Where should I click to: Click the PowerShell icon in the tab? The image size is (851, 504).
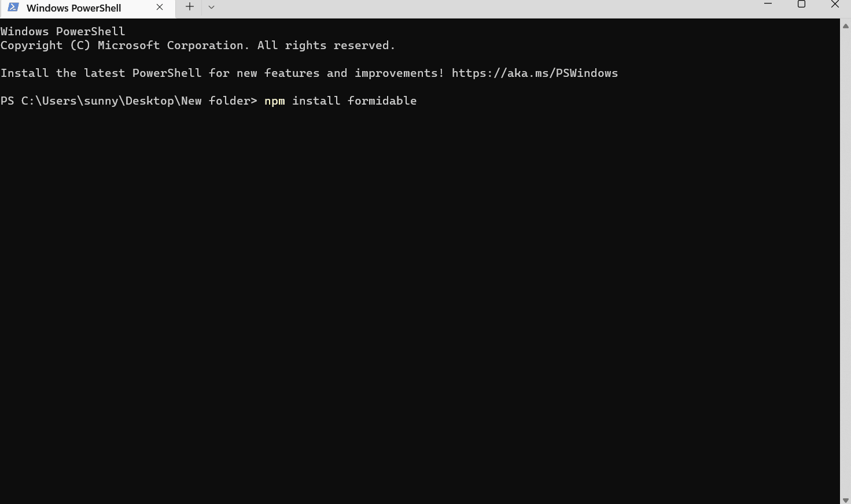(x=13, y=8)
